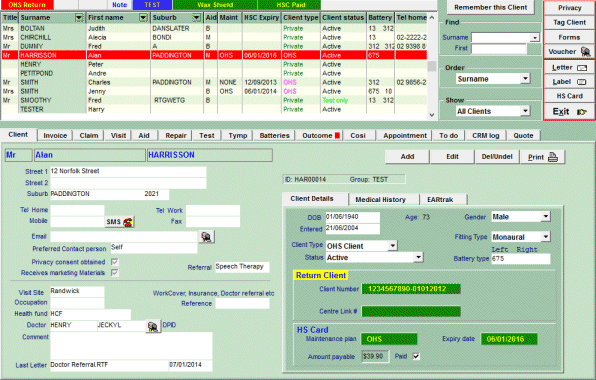
Task: Open the Fitting Type dropdown
Action: tap(545, 237)
